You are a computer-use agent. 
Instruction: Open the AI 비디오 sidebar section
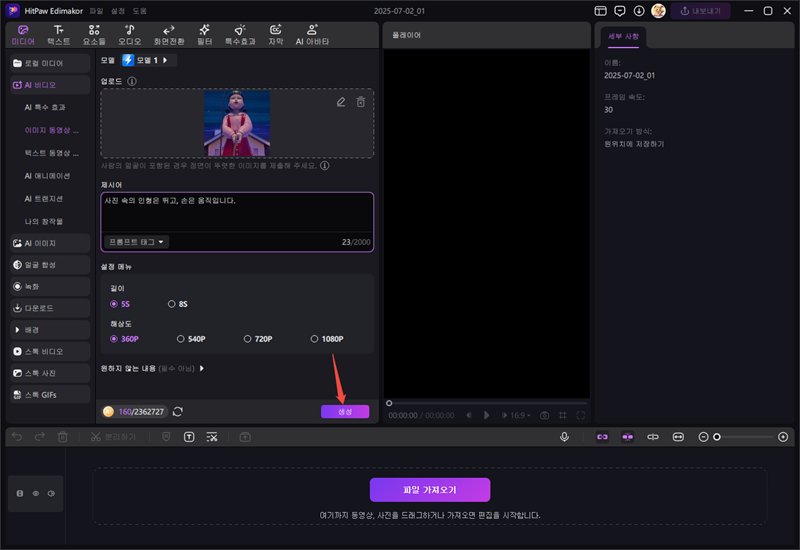coord(49,85)
